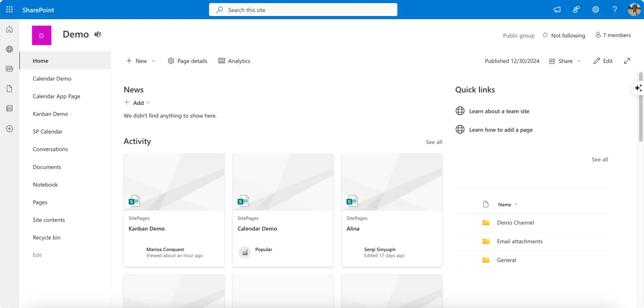Click the star icon for Not following
The height and width of the screenshot is (308, 644).
click(x=545, y=35)
